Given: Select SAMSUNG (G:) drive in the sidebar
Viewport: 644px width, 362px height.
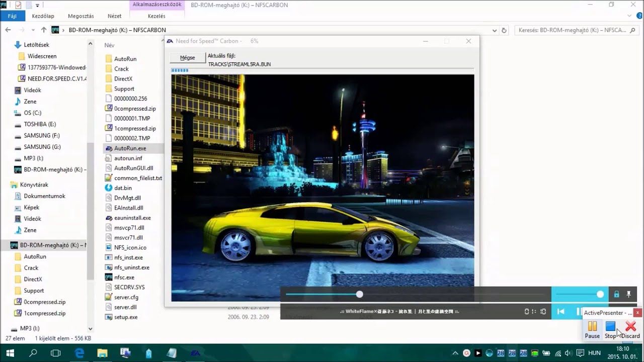Looking at the screenshot, I should (x=42, y=147).
